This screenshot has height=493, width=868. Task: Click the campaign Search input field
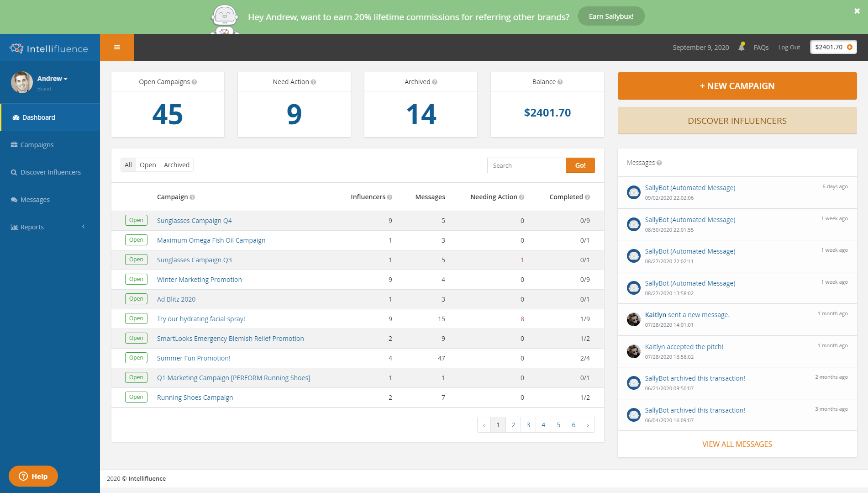coord(526,165)
